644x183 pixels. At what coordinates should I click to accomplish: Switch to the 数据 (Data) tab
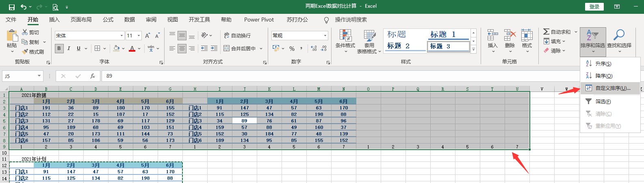tap(130, 20)
